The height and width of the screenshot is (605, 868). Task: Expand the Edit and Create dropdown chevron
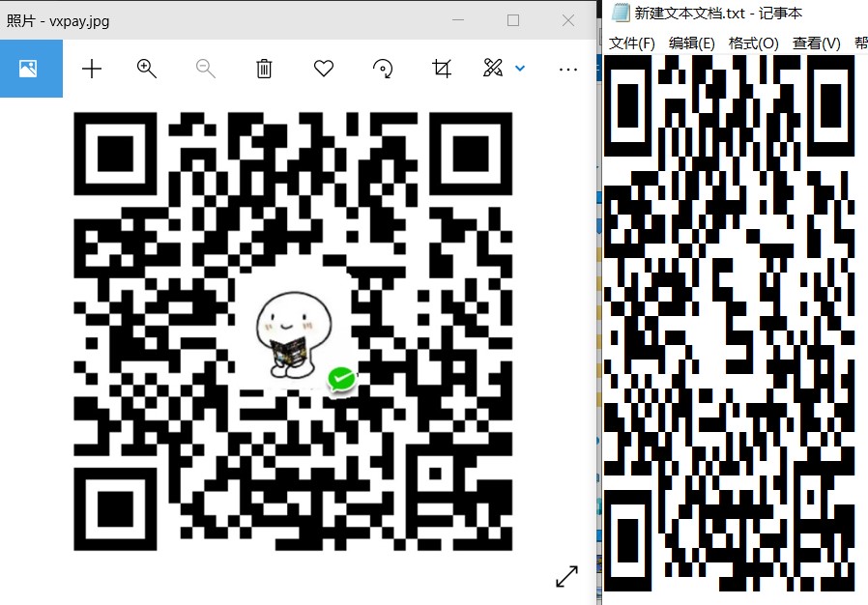[x=520, y=68]
